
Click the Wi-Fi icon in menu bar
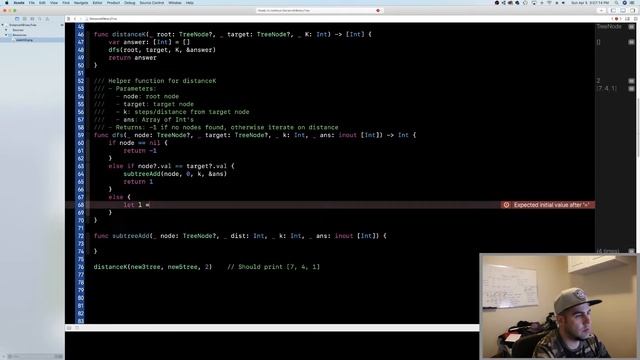(549, 3)
